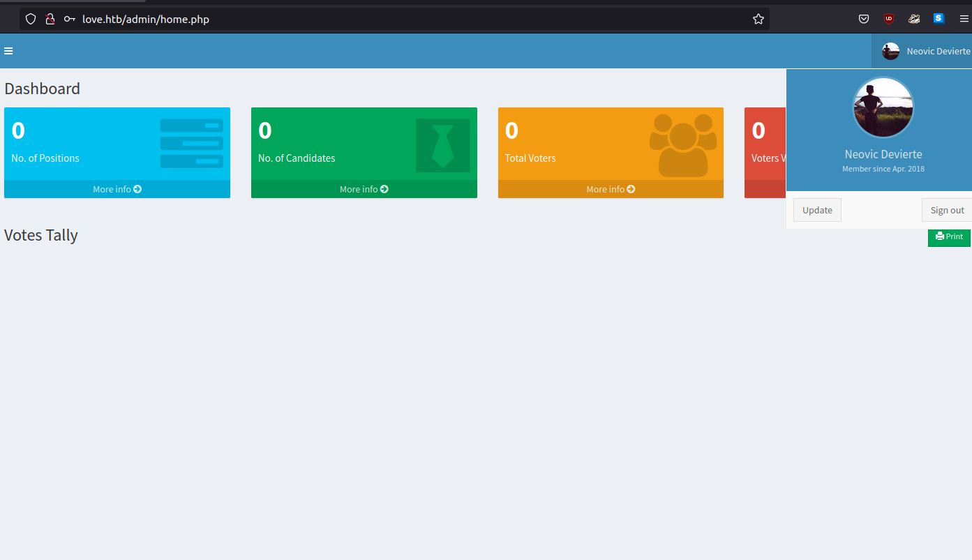Click the positions list icon on blue card
Image resolution: width=972 pixels, height=560 pixels.
tap(191, 144)
